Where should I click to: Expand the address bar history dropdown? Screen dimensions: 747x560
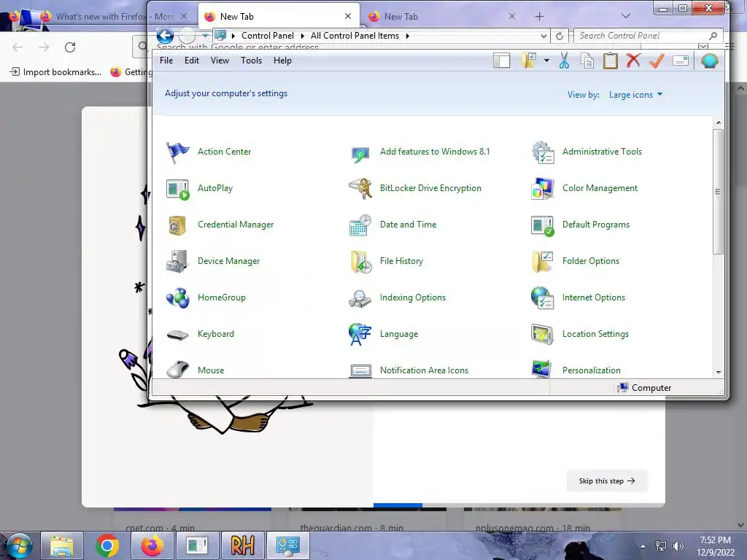pyautogui.click(x=543, y=36)
